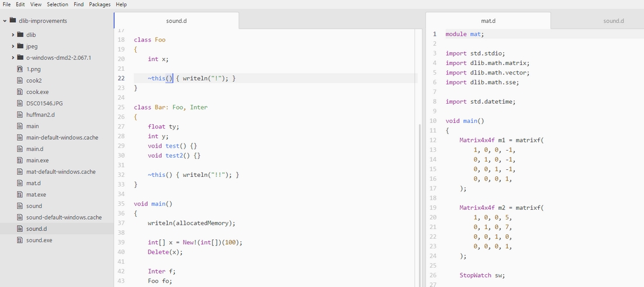Open cook2 from the file tree
The image size is (644, 287).
click(x=34, y=81)
